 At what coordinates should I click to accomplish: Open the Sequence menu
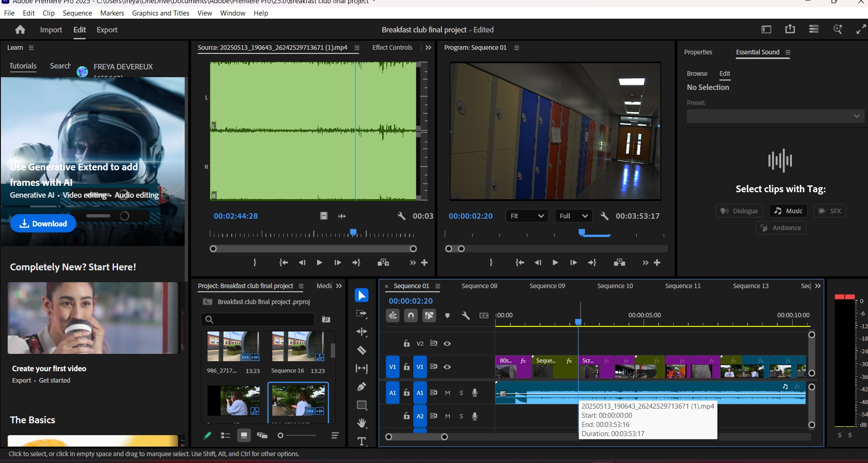coord(77,13)
